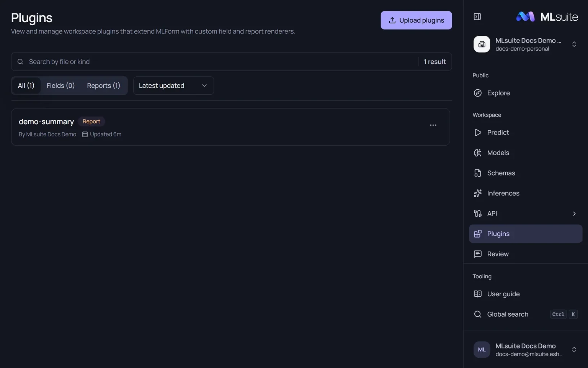Click the 1 result count text

click(435, 62)
